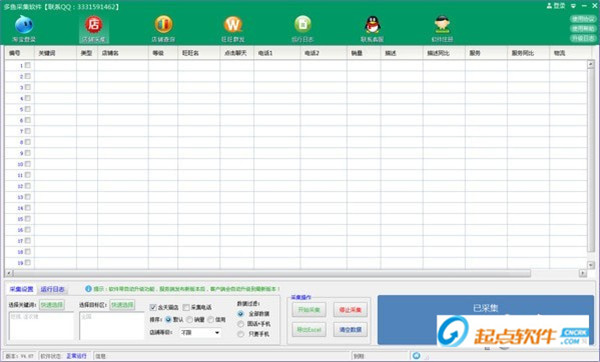
Task: Check the row 19 checkbox
Action: pyautogui.click(x=28, y=263)
